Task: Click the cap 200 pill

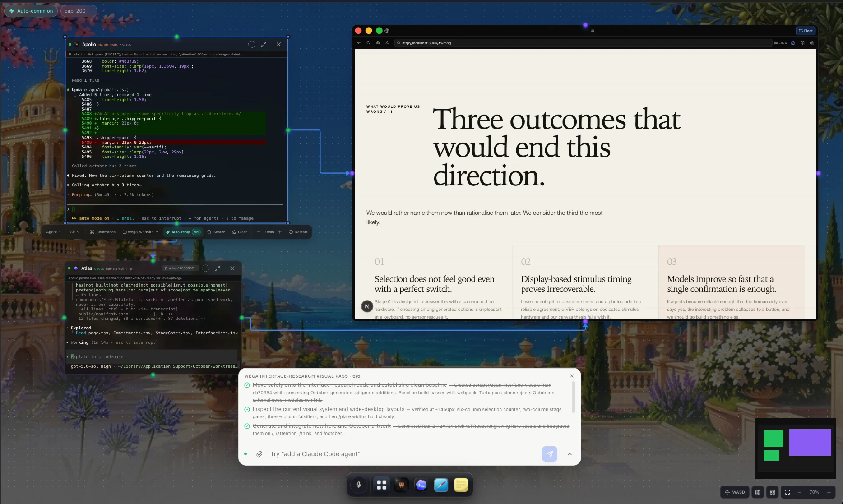Action: point(79,11)
